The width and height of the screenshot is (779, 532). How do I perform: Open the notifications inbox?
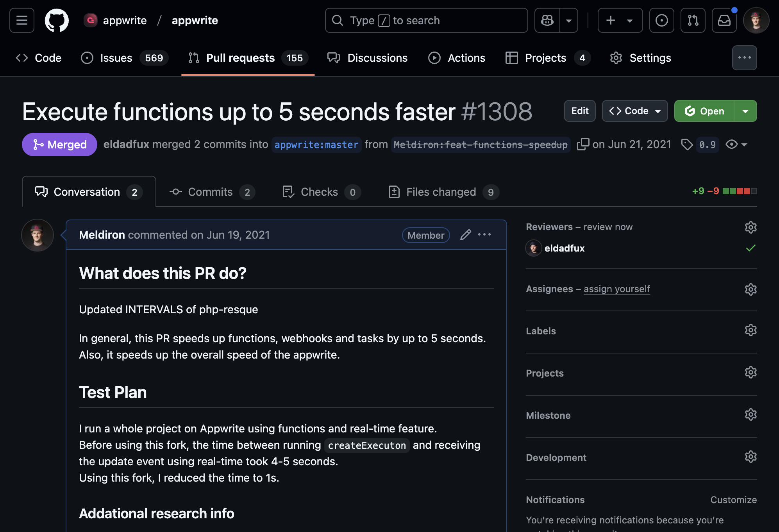[724, 20]
